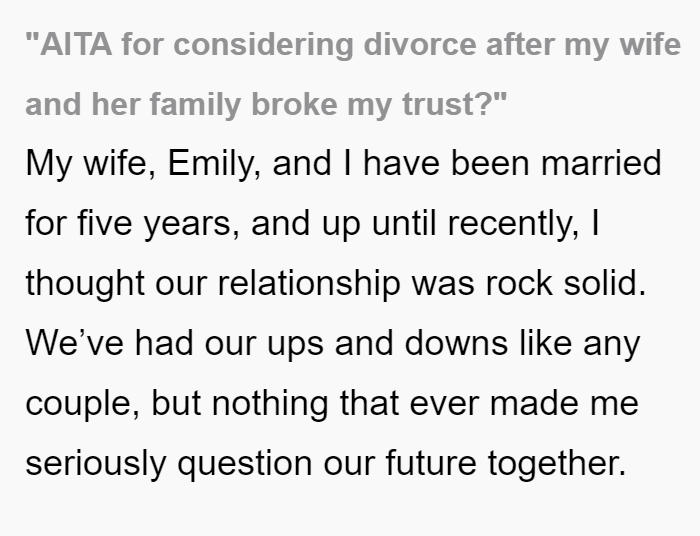Click the word "AITA" in the title

[76, 45]
